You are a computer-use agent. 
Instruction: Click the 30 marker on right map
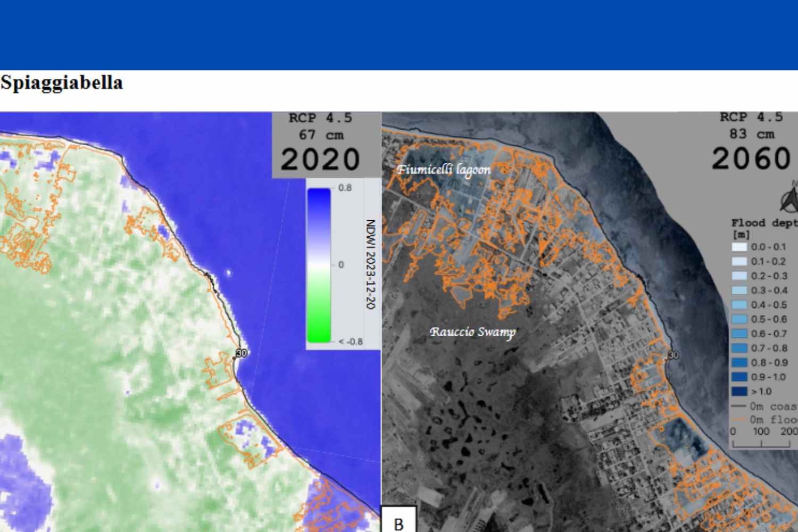coord(673,355)
